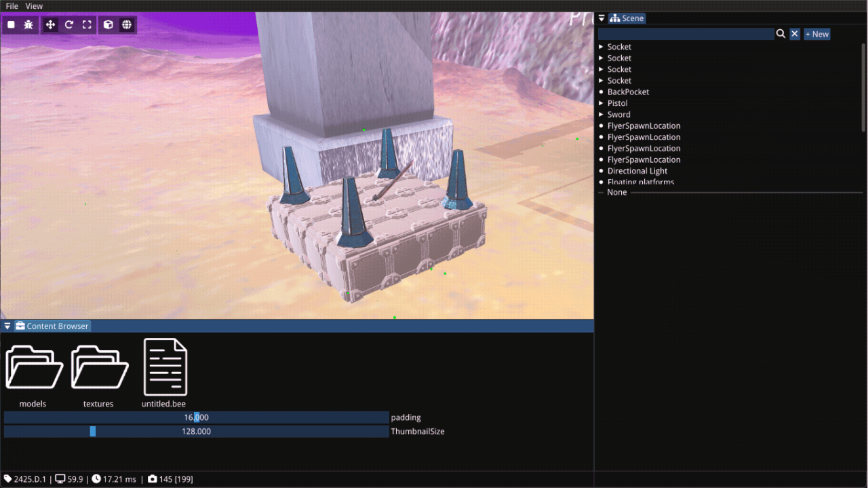The height and width of the screenshot is (488, 868).
Task: Open the File menu
Action: [12, 6]
